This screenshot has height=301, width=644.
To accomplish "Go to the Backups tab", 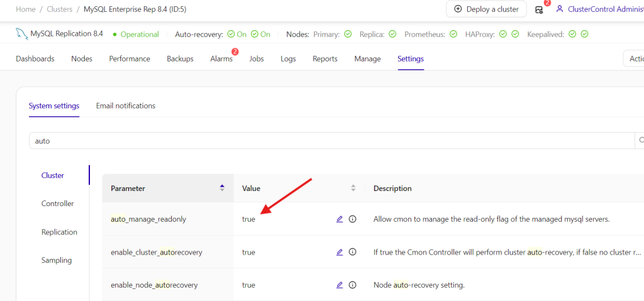I will [180, 58].
